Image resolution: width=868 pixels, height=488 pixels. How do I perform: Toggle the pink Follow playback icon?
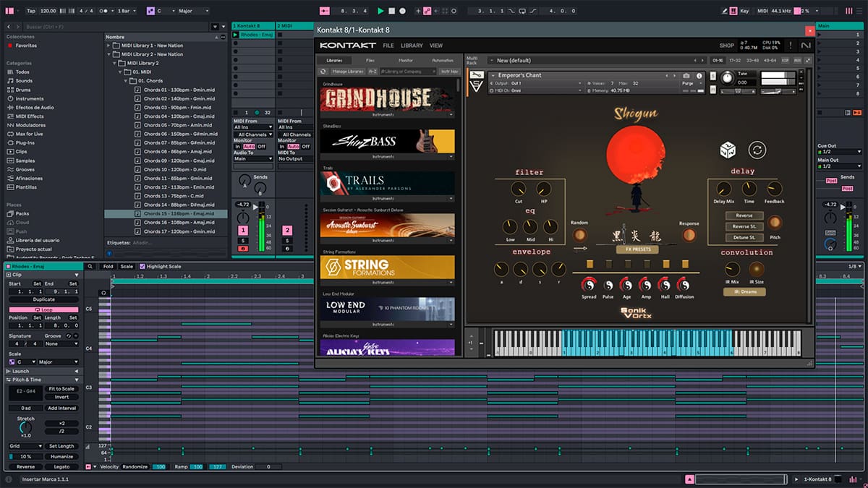tap(324, 11)
